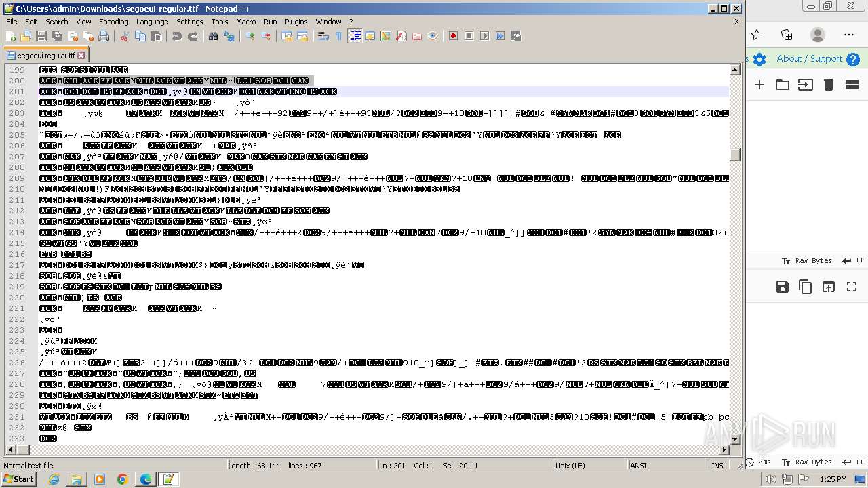The image size is (868, 488).
Task: Click the Zoom In toolbar icon
Action: [250, 36]
